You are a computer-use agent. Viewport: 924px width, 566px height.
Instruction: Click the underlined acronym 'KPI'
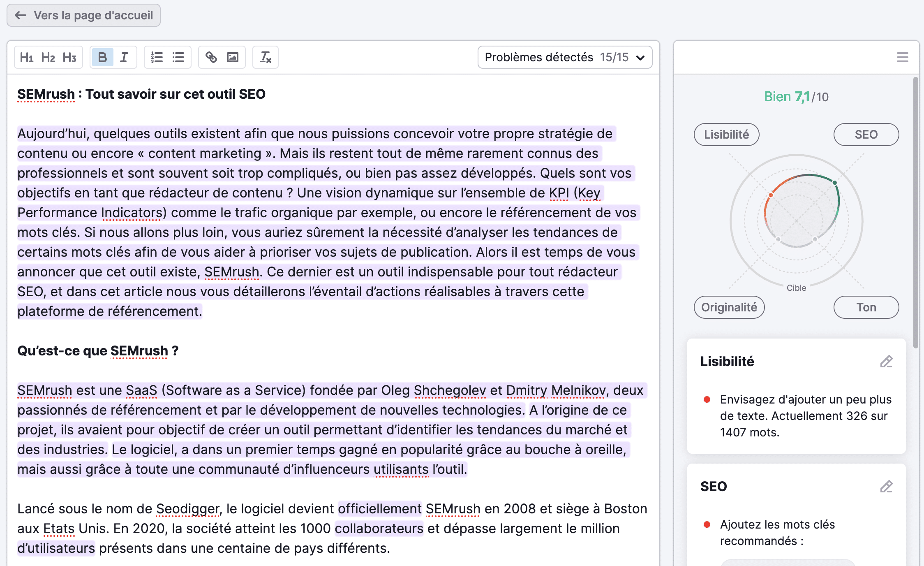click(559, 193)
